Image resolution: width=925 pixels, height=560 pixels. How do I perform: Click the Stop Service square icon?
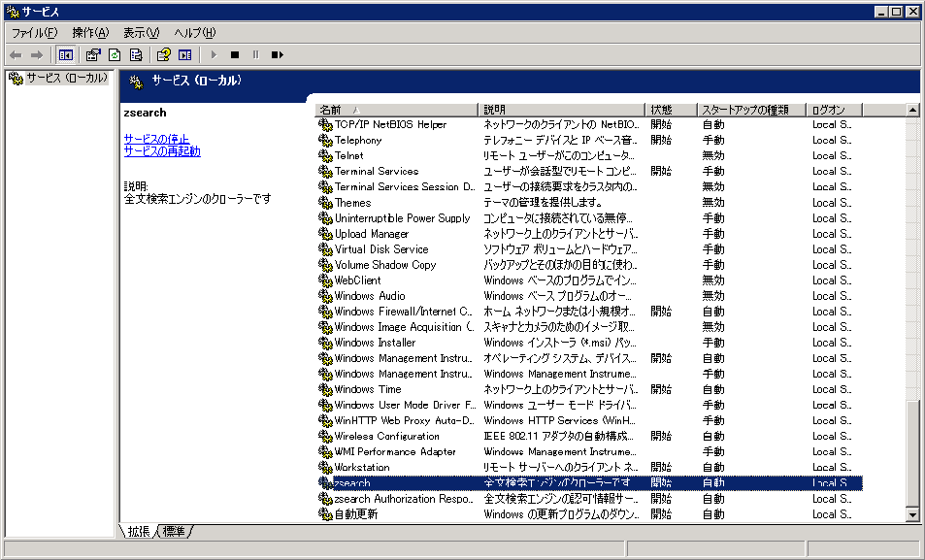(x=235, y=55)
